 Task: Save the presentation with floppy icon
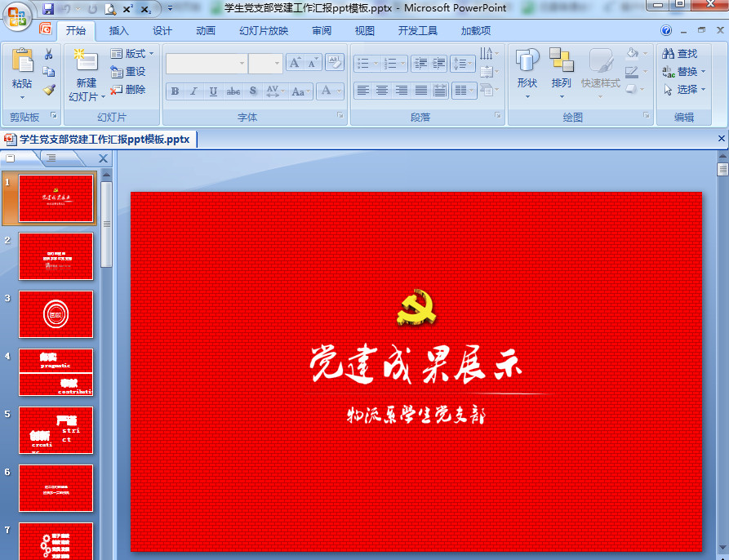coord(48,8)
